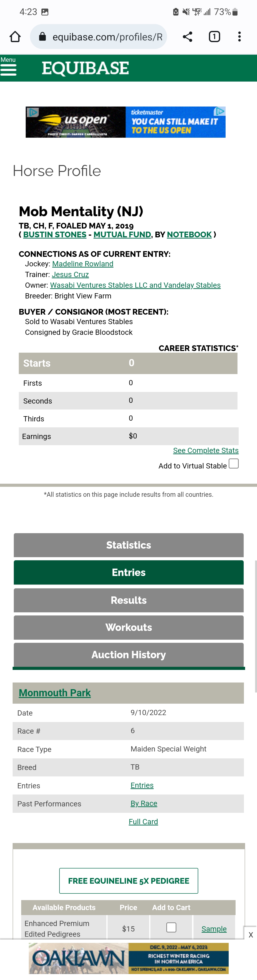Open browser three-dot overflow menu
Image resolution: width=257 pixels, height=980 pixels.
(239, 37)
